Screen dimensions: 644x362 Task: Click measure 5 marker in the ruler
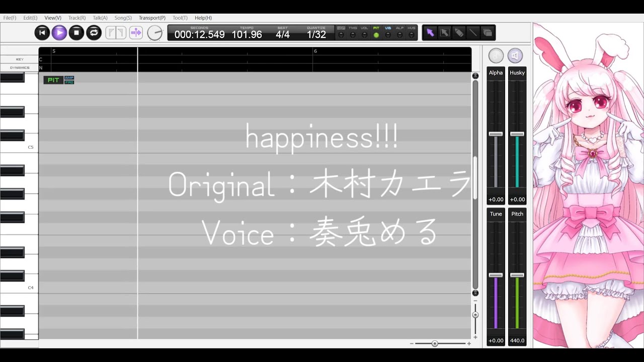(x=54, y=51)
